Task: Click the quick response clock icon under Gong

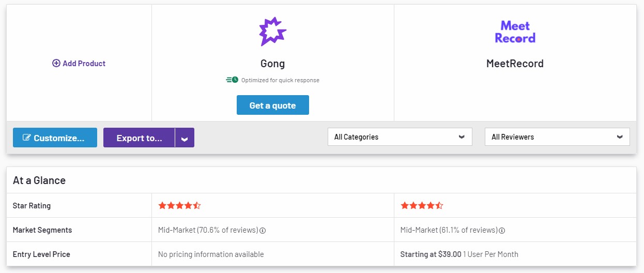Action: click(x=232, y=80)
